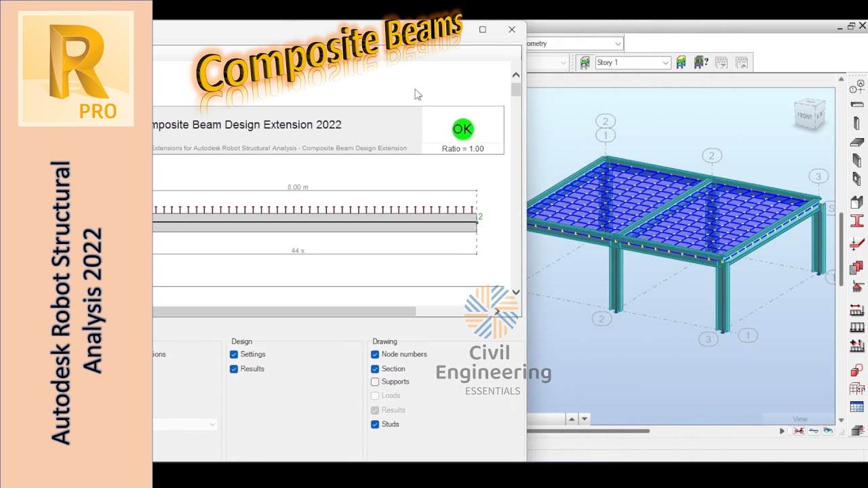Restore down the Robot main window
The image size is (868, 488).
[x=851, y=26]
